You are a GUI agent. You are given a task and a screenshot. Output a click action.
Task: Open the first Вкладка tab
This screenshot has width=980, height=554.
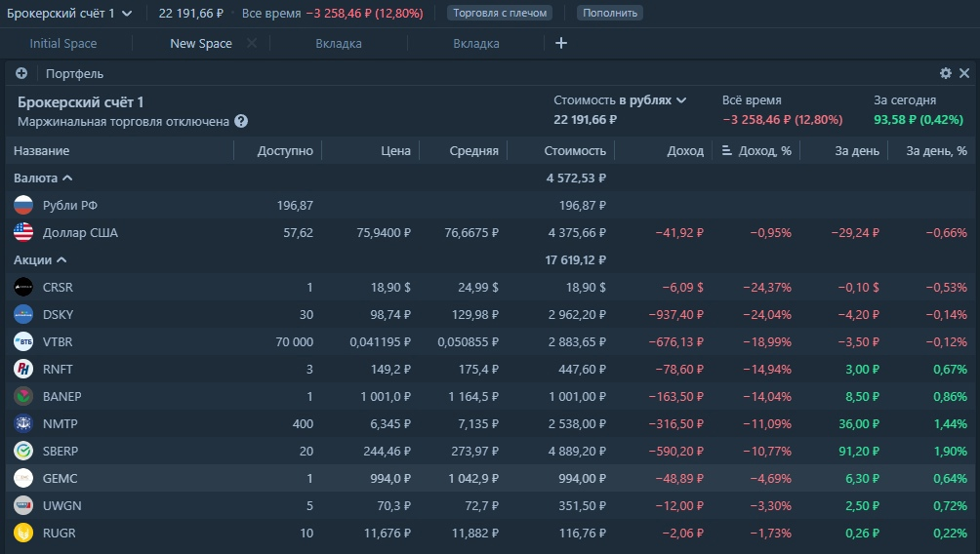coord(338,43)
